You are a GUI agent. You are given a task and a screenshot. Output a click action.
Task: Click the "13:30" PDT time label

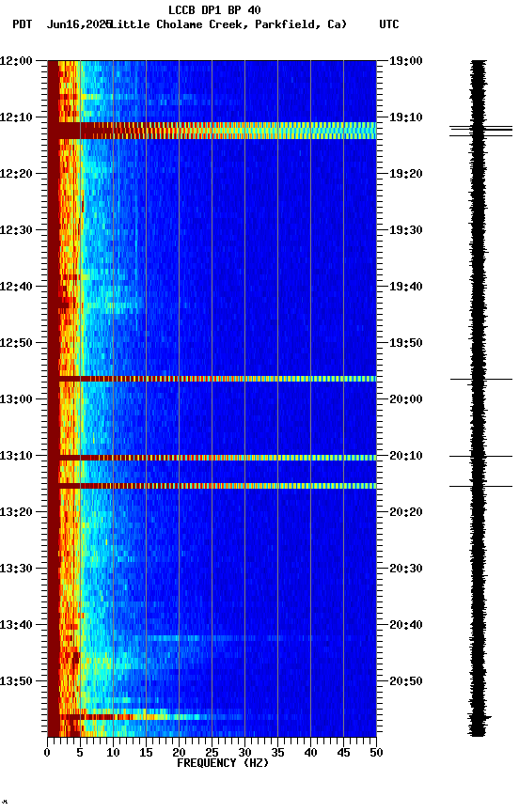pos(16,570)
